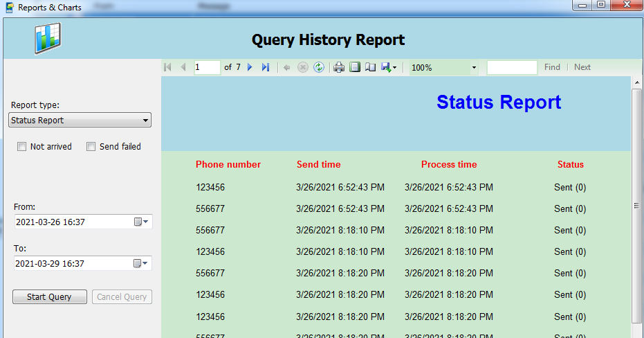Click the Find link in toolbar
The image size is (644, 338).
point(552,67)
